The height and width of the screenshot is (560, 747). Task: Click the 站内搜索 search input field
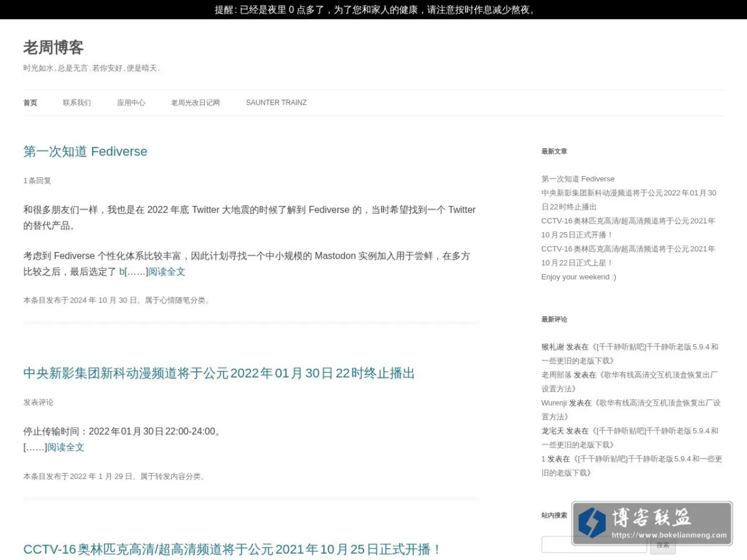(594, 544)
